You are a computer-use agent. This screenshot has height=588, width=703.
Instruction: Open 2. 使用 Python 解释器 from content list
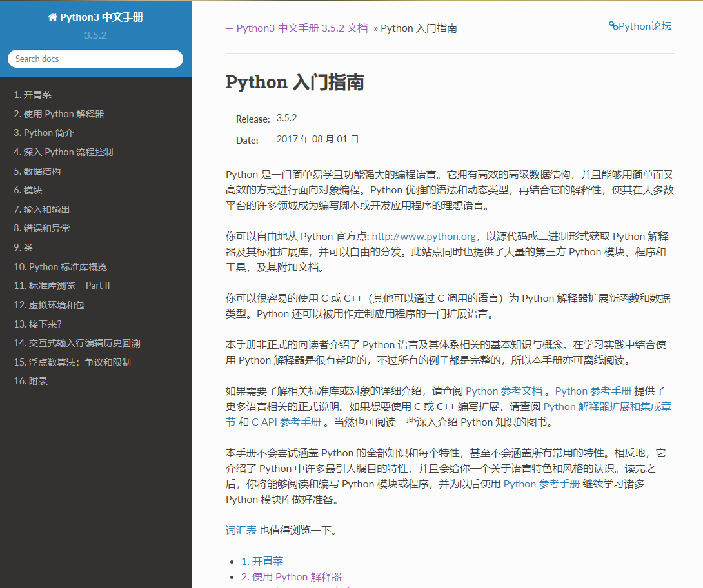tap(291, 576)
